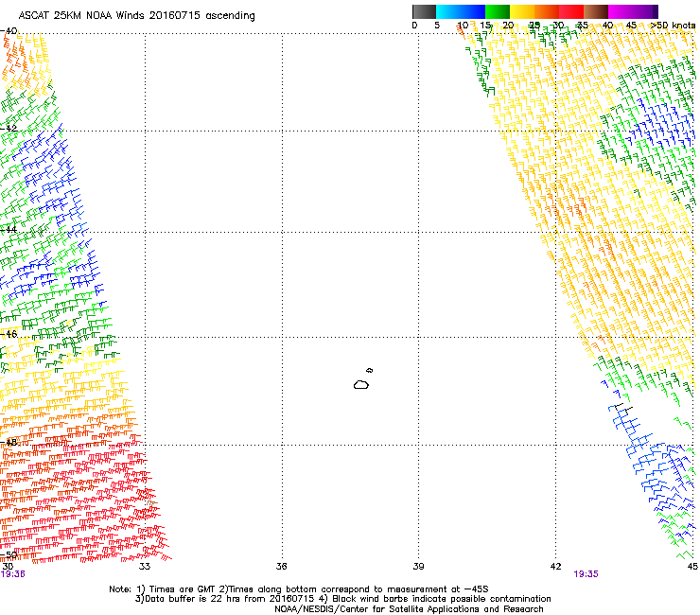Image resolution: width=700 pixels, height=615 pixels.
Task: Select the green 15-20 knots legend segment
Action: tap(498, 11)
